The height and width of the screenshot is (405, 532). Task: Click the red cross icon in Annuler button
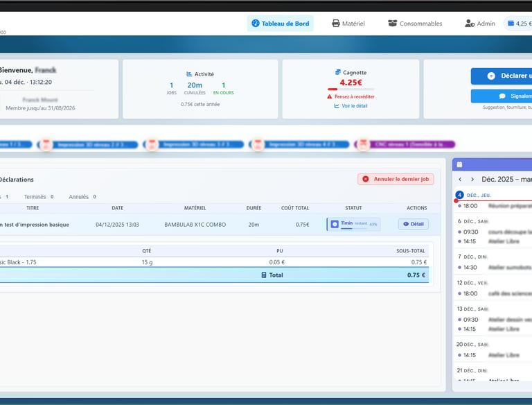pos(366,179)
